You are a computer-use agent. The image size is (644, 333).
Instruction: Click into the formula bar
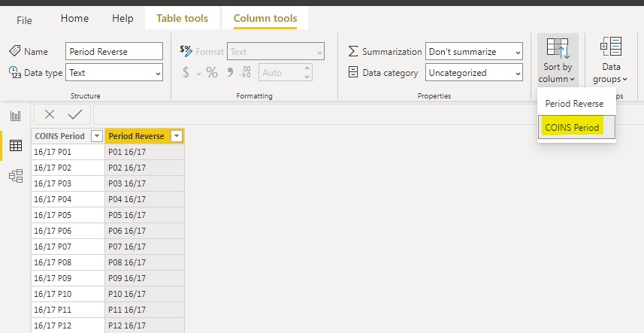click(x=368, y=114)
